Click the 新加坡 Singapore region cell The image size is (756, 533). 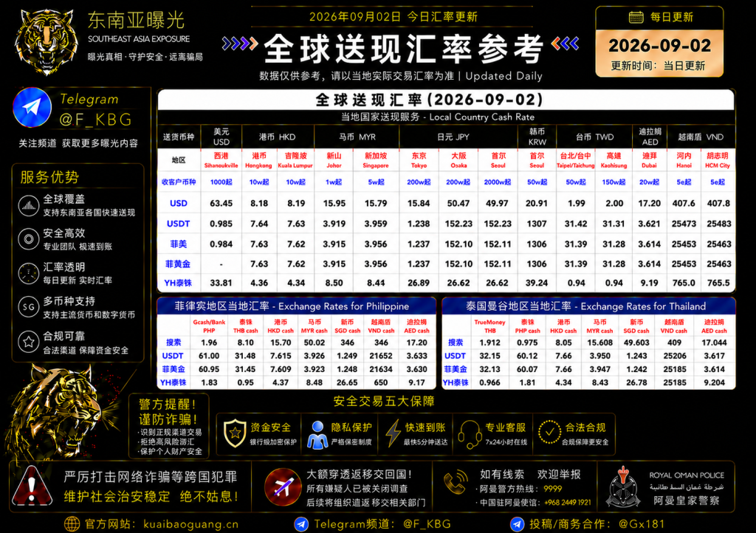[376, 160]
